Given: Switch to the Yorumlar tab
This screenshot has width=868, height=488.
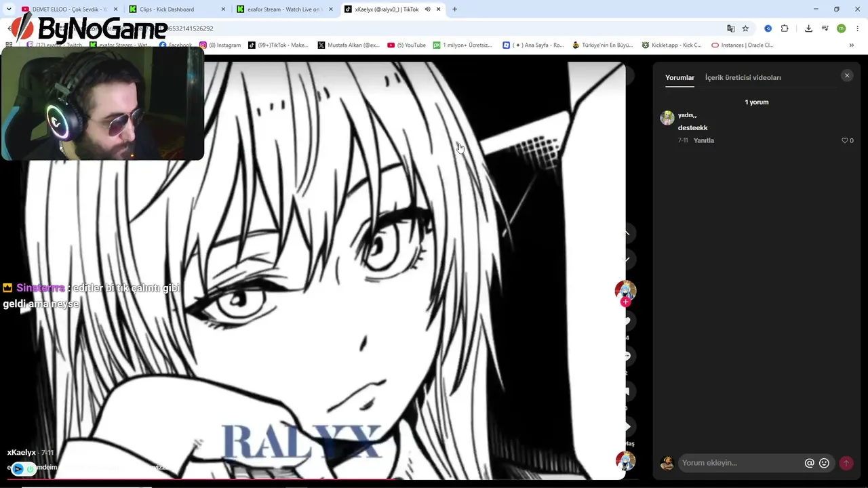Looking at the screenshot, I should (x=679, y=77).
